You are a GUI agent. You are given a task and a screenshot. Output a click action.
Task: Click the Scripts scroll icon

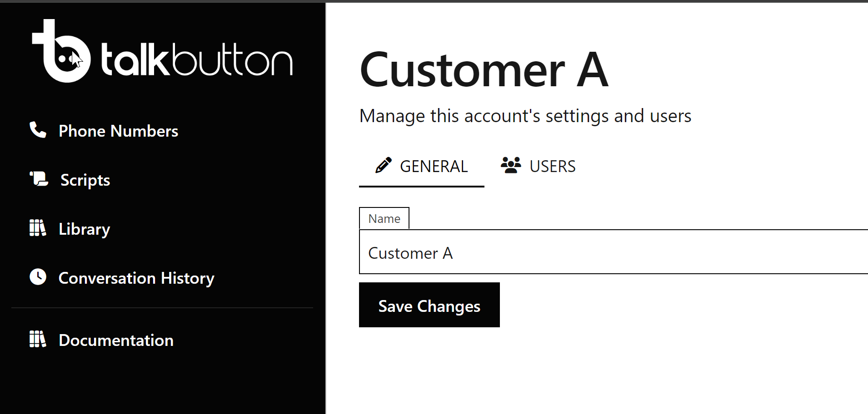tap(39, 179)
